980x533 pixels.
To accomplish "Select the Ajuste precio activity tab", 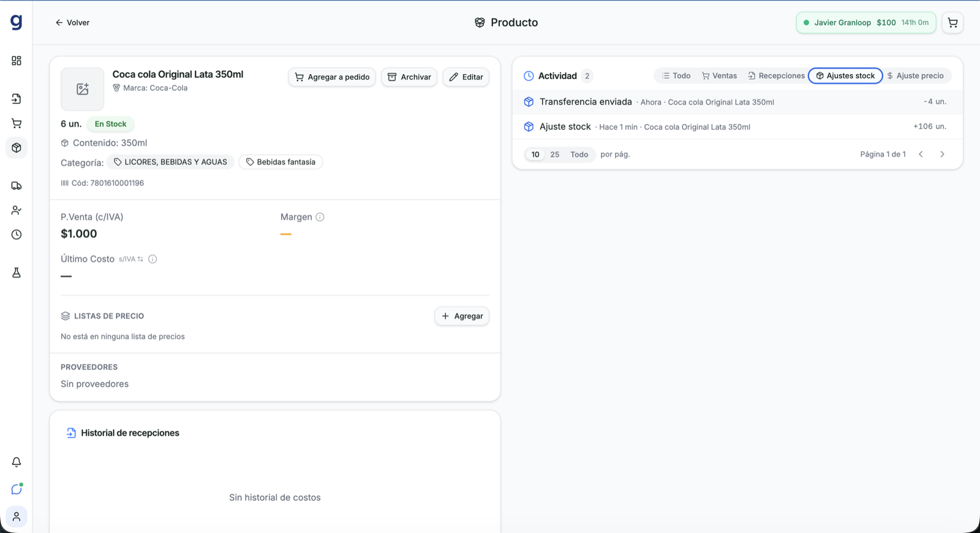I will 916,76.
